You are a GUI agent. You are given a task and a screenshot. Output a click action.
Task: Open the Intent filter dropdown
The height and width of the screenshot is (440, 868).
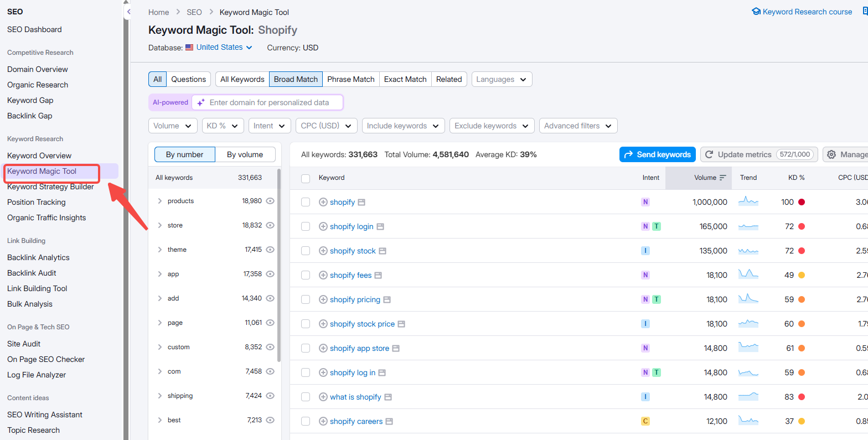tap(270, 126)
